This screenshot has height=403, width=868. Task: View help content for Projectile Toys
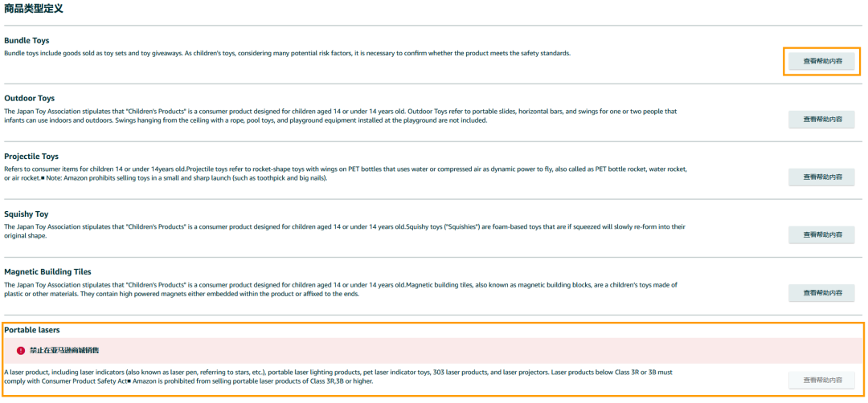(x=821, y=177)
